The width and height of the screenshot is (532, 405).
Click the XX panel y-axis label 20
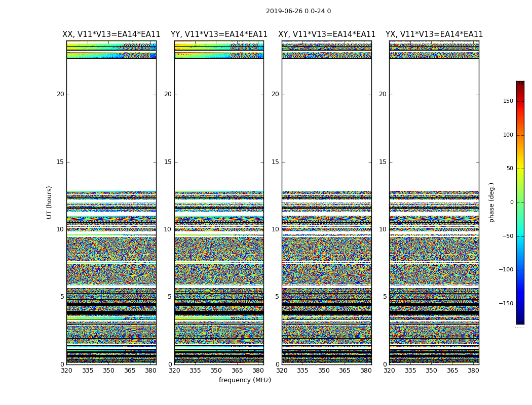click(60, 94)
